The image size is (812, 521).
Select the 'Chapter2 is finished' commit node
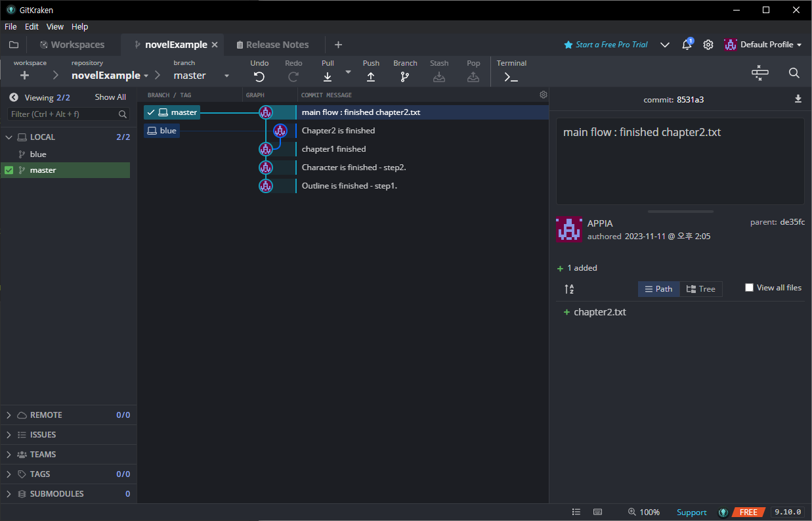tap(280, 131)
